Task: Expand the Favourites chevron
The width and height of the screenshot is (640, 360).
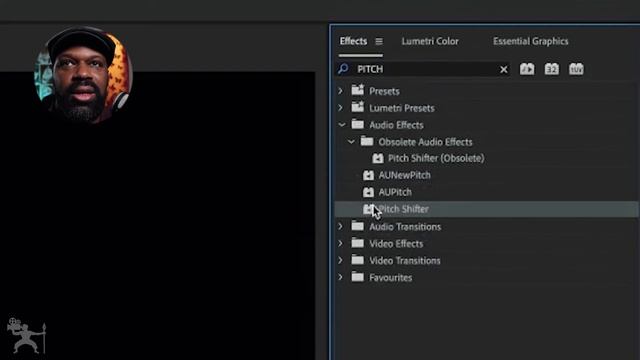Action: click(340, 277)
